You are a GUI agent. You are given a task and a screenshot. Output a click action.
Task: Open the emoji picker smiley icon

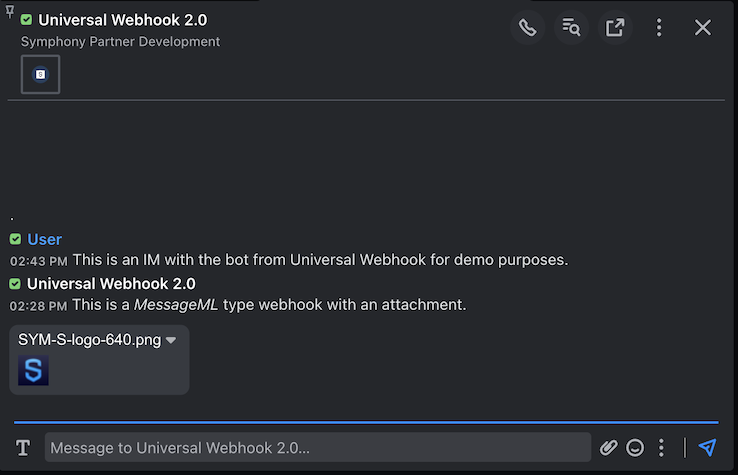[634, 447]
